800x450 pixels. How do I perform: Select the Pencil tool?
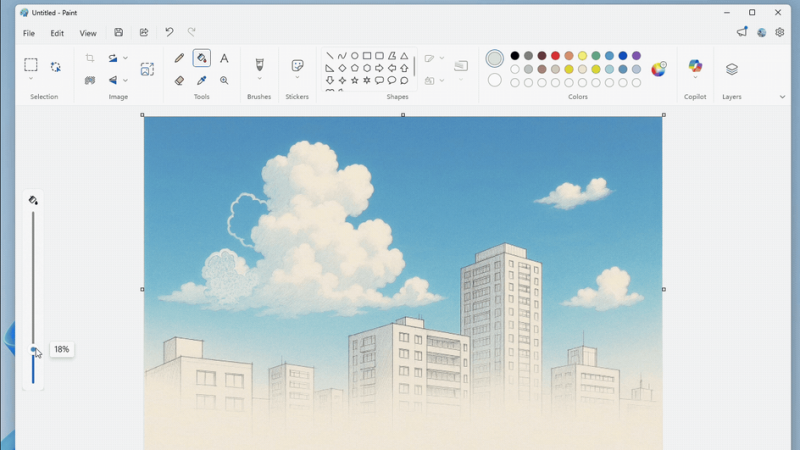pos(179,58)
